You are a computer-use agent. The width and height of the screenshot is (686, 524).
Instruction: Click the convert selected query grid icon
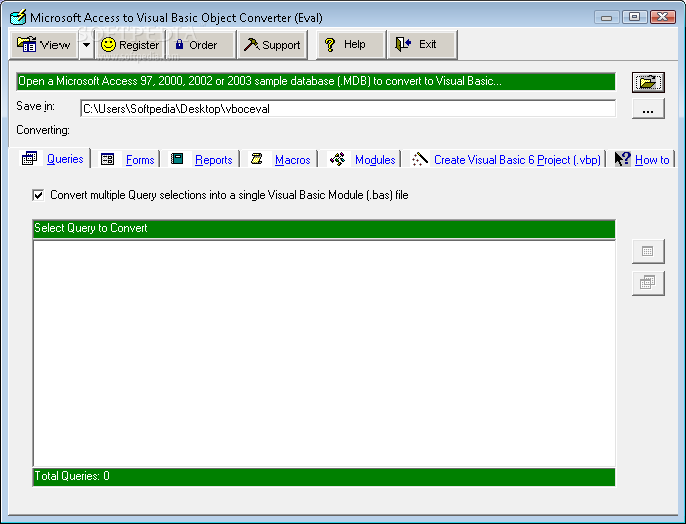point(648,251)
